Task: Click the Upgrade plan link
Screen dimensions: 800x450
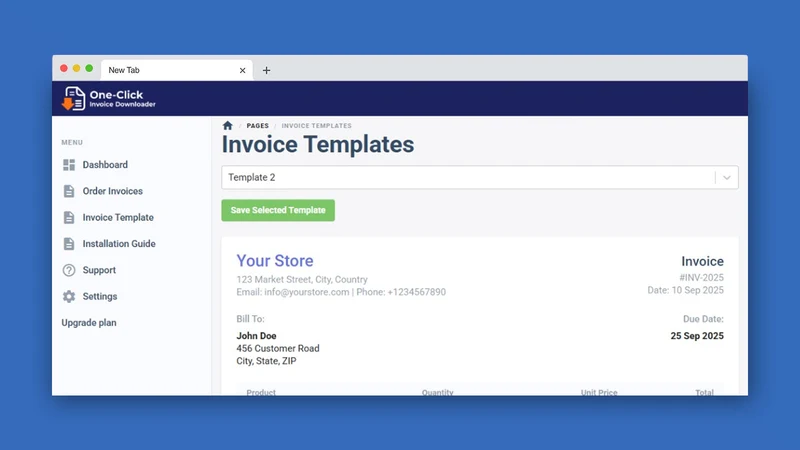Action: (89, 323)
